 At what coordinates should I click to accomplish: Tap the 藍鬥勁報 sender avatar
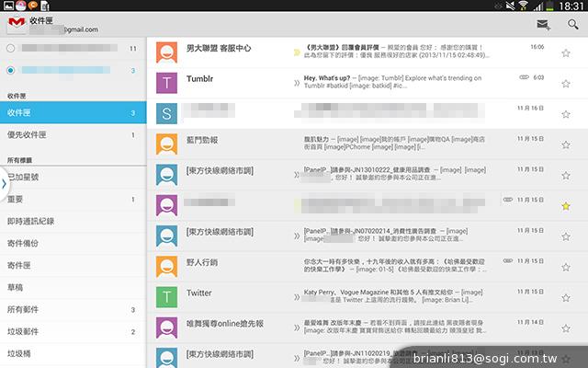click(166, 144)
